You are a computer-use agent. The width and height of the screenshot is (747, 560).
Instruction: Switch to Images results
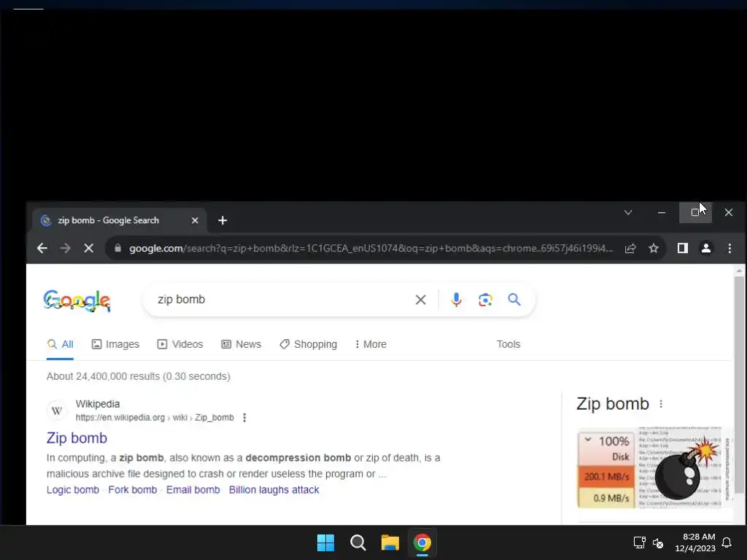[x=115, y=344]
